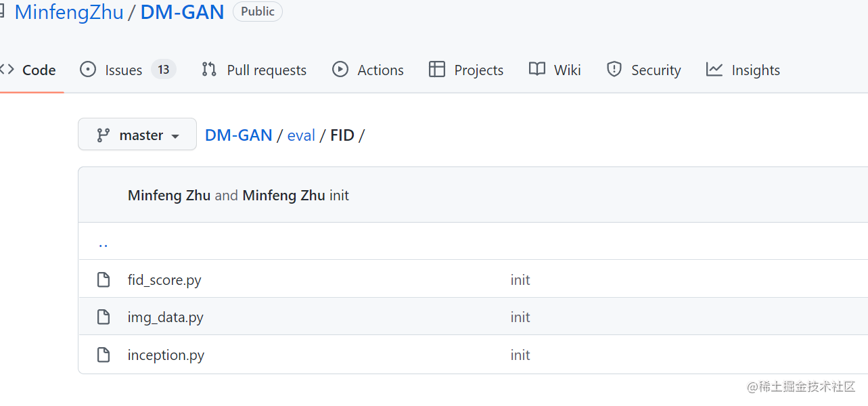Click the branch icon beside master
The image size is (868, 406).
pos(101,134)
